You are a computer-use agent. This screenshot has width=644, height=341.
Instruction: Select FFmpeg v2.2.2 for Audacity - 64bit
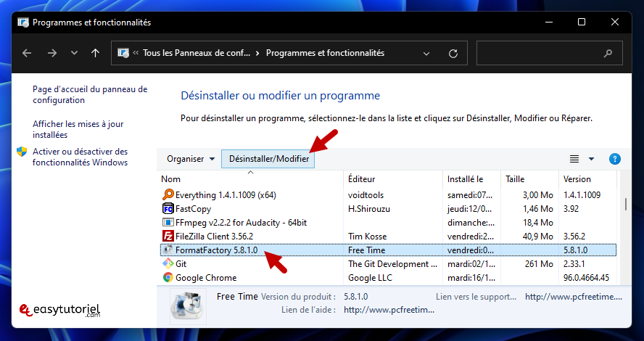(x=241, y=223)
